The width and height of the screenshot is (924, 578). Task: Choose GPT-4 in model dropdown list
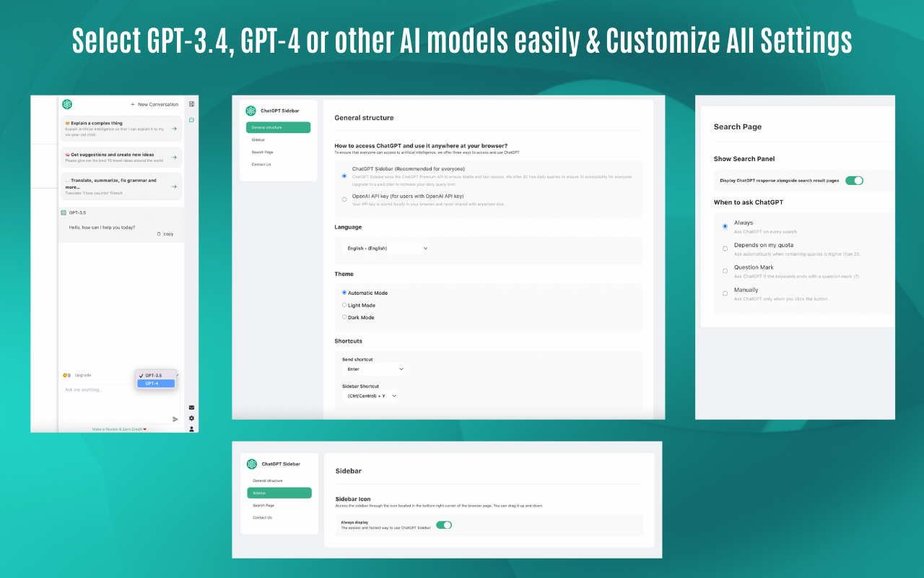pos(156,384)
